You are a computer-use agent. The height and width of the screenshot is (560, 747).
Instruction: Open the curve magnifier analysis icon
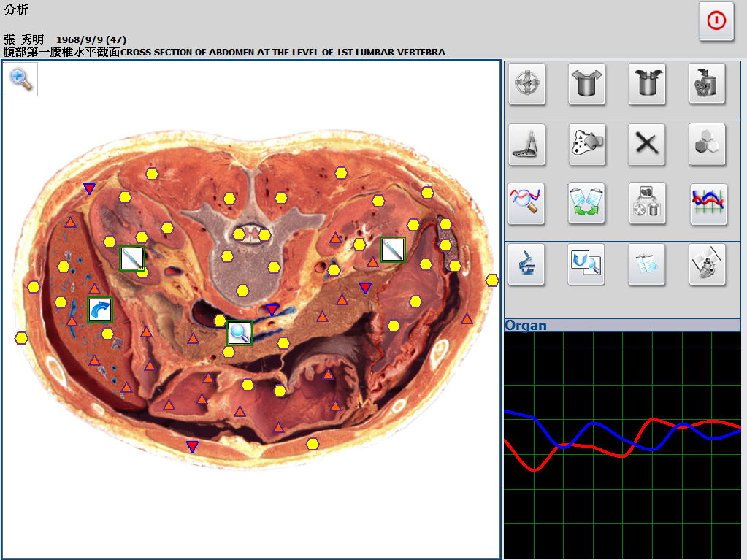(526, 204)
